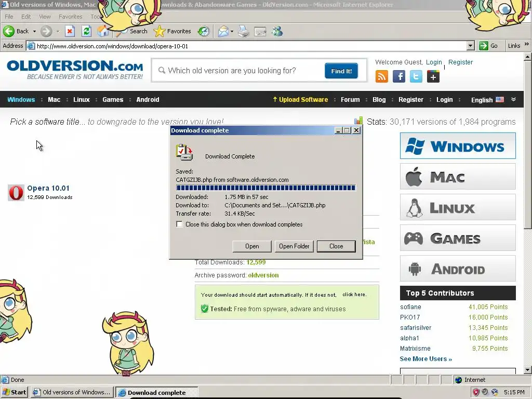This screenshot has width=532, height=399.
Task: Open the Mail button dropdown arrow
Action: [232, 31]
